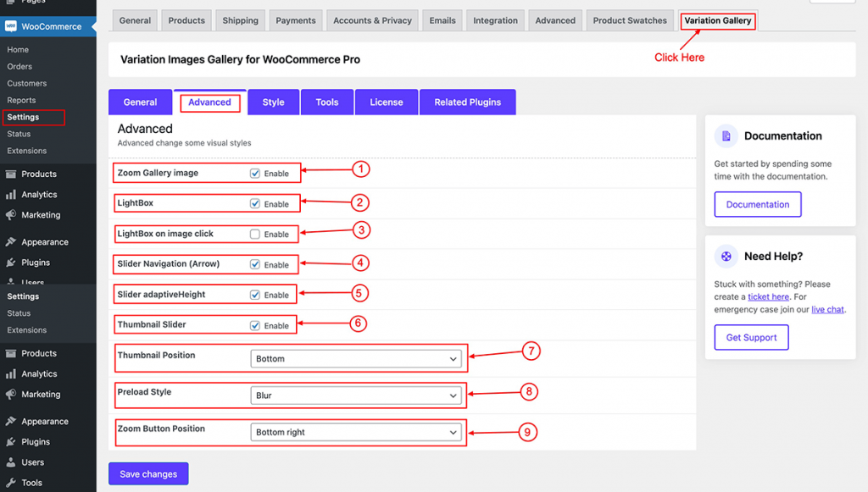Uncheck the Thumbnail Slider checkbox
The width and height of the screenshot is (868, 492).
pos(254,325)
